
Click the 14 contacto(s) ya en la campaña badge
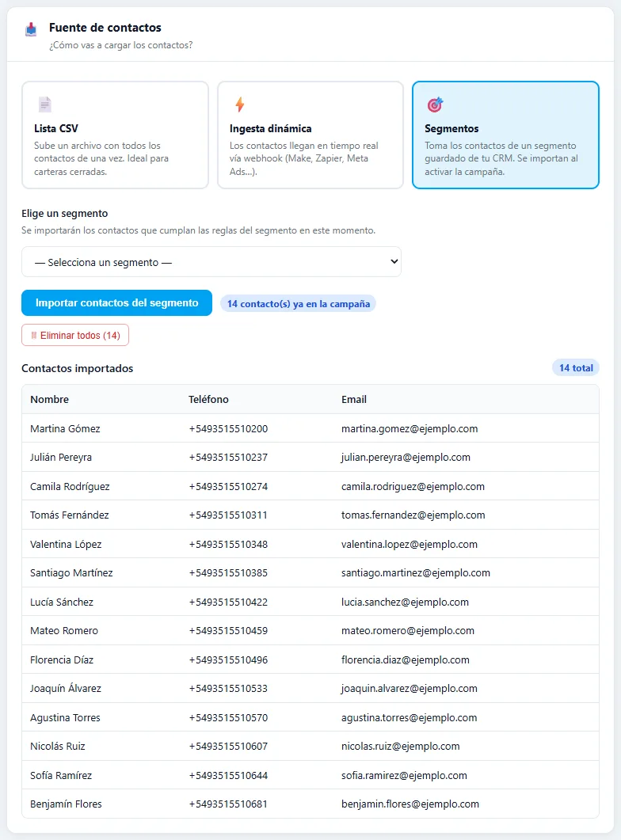click(x=299, y=304)
